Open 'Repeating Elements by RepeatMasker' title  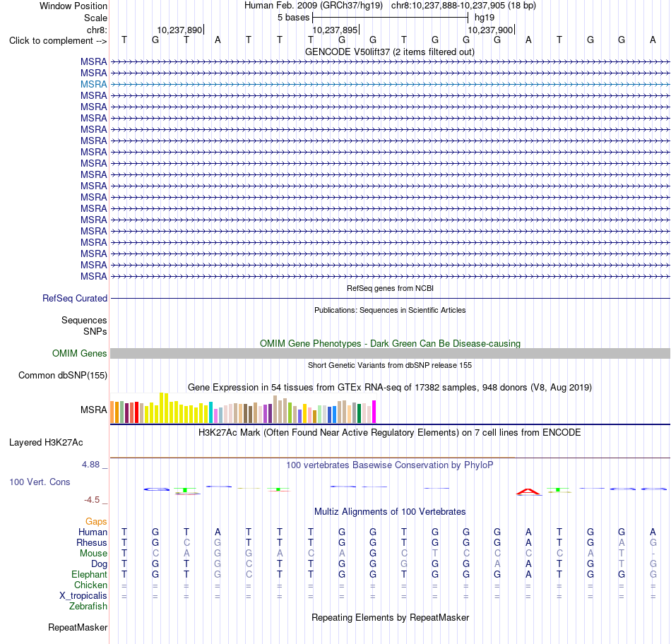(391, 617)
